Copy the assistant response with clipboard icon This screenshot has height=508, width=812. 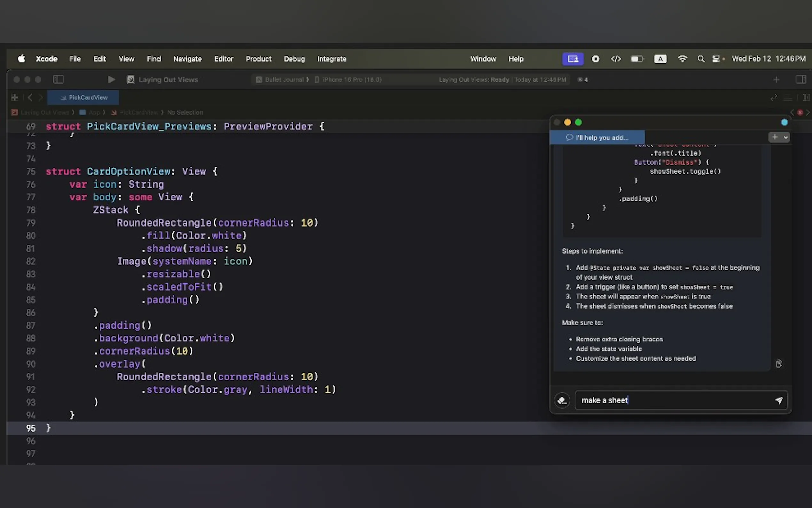pos(779,363)
